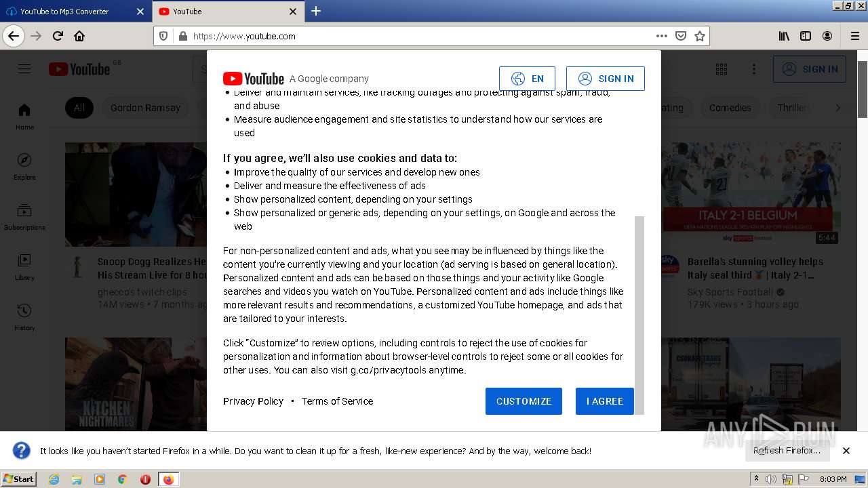Open the Firefox home page icon

(x=79, y=36)
